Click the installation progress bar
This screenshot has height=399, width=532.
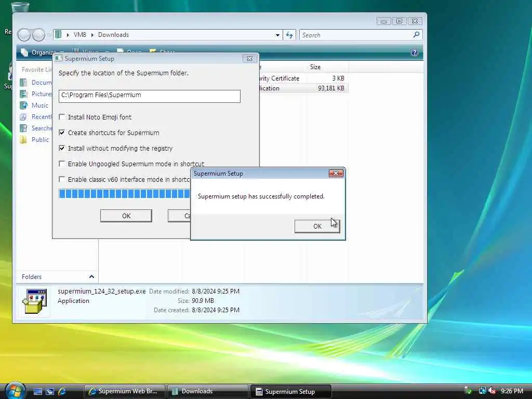pos(124,194)
